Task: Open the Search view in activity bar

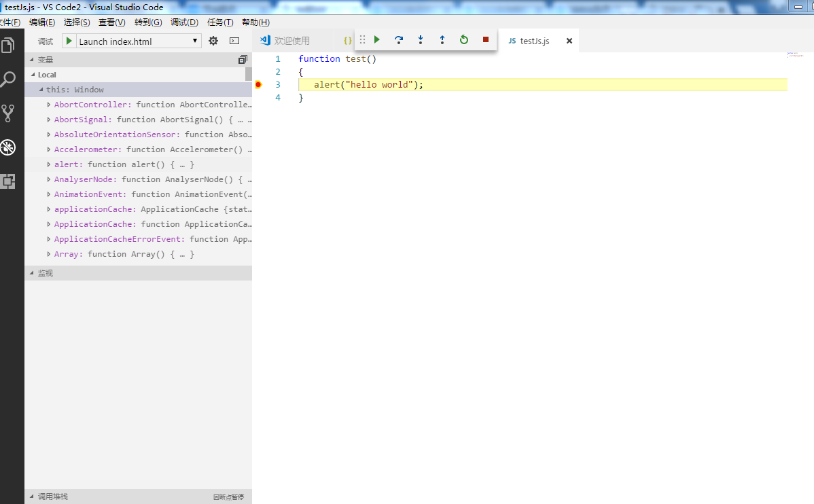Action: (8, 79)
